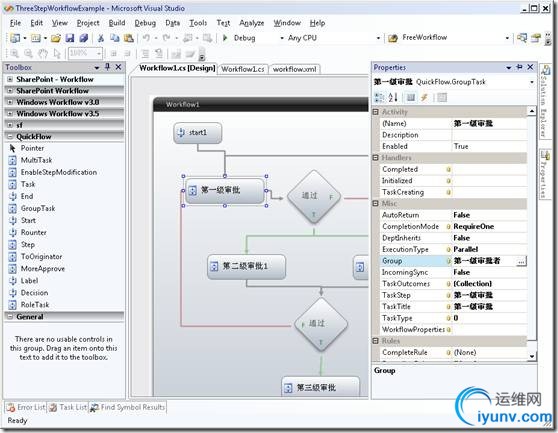Open the Analyze menu
Image resolution: width=558 pixels, height=433 pixels.
coord(252,23)
